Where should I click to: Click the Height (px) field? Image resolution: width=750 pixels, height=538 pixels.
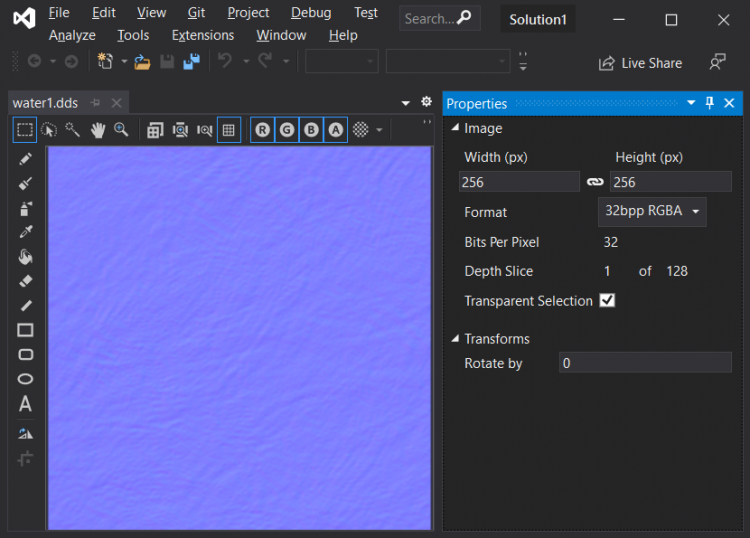[x=671, y=182]
